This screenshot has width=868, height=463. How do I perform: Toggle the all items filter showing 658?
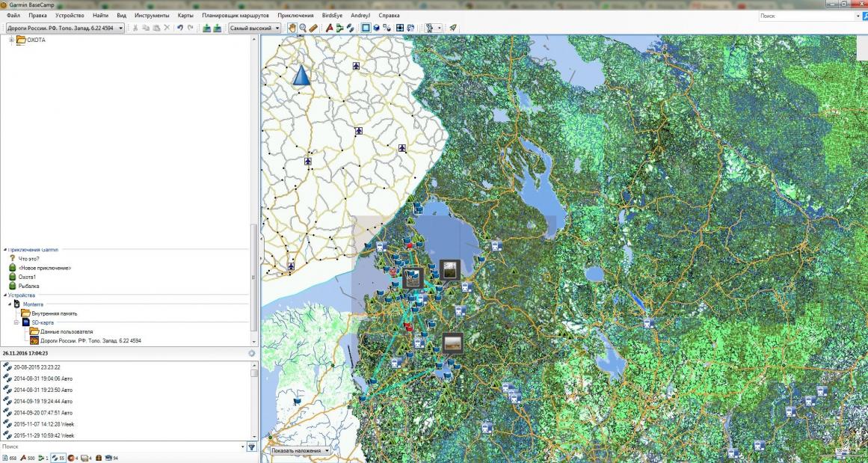pos(10,457)
